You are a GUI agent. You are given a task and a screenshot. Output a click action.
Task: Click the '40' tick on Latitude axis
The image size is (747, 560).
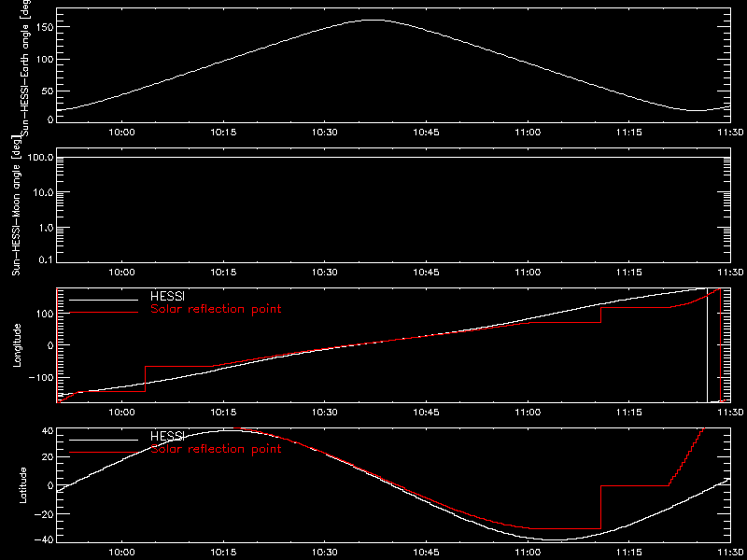[x=46, y=431]
